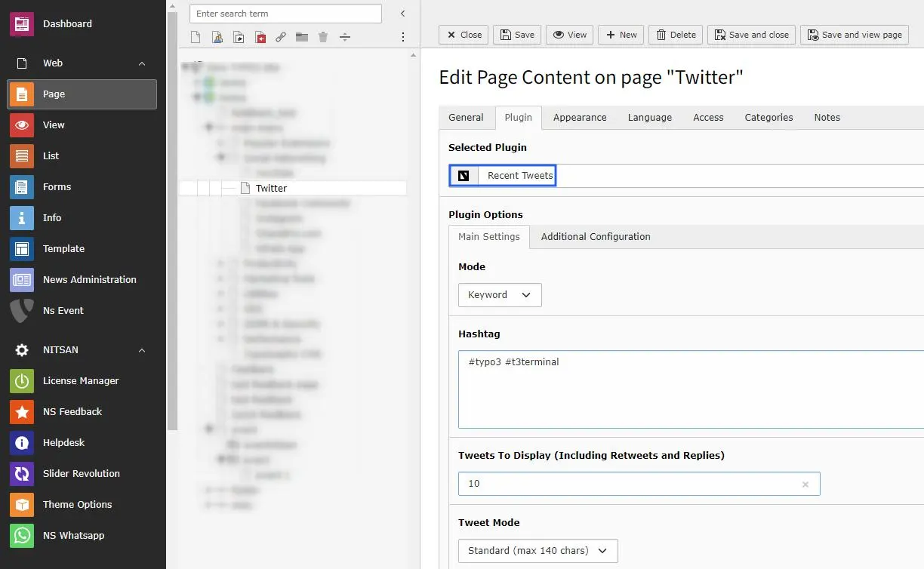This screenshot has height=569, width=924.
Task: Collapse the page tree panel with arrow
Action: (403, 14)
